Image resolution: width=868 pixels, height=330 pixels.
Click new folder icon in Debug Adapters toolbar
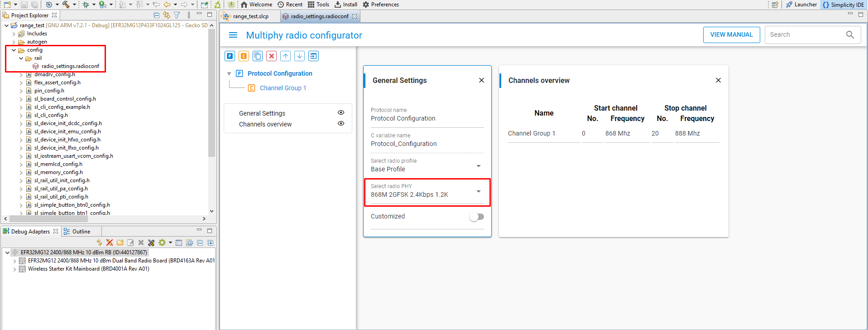tap(120, 243)
